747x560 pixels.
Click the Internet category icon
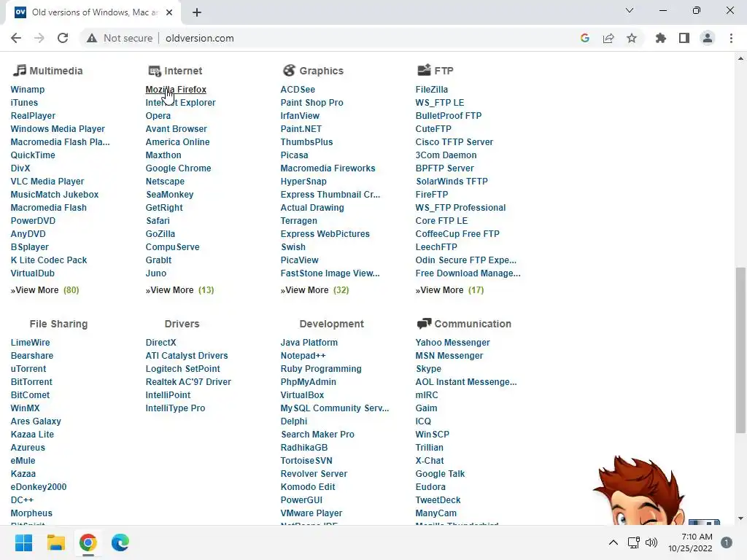click(x=155, y=71)
